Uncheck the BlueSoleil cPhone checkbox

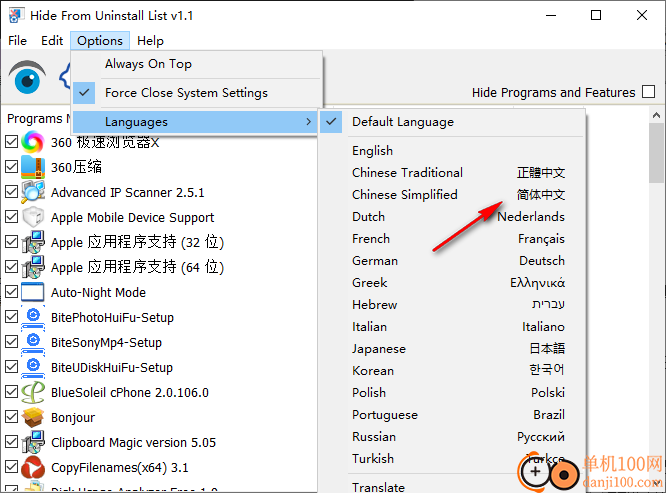11,392
